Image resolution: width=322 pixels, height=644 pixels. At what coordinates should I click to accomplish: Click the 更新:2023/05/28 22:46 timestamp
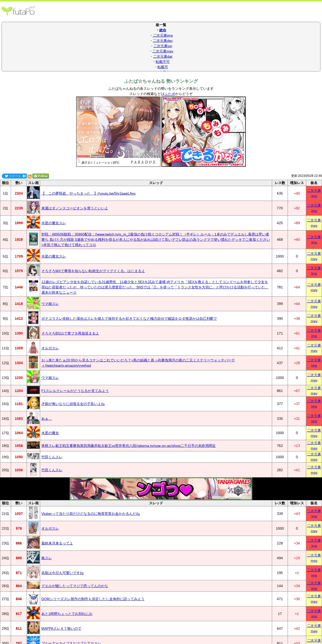306,176
